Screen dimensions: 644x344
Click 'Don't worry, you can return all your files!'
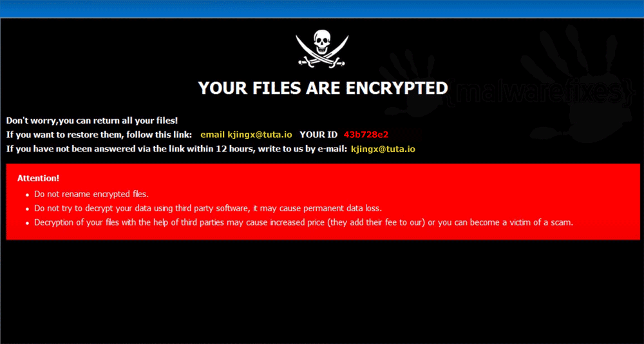[x=92, y=120]
